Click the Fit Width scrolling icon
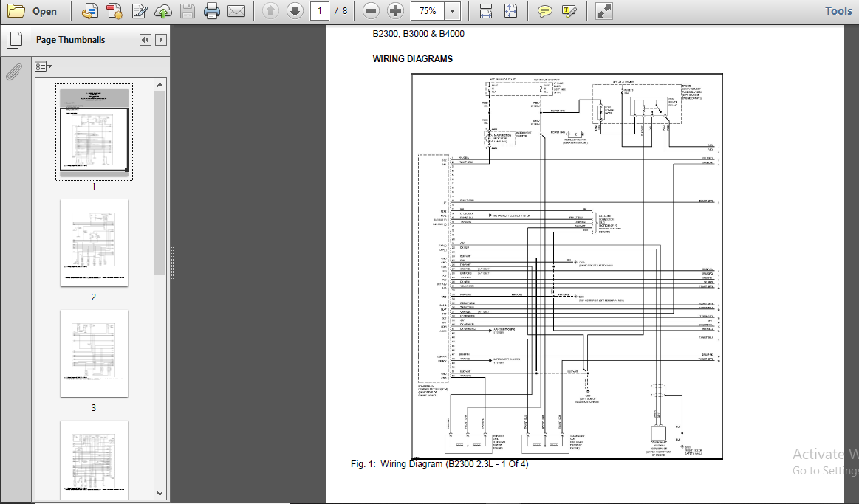859x504 pixels. coord(485,11)
